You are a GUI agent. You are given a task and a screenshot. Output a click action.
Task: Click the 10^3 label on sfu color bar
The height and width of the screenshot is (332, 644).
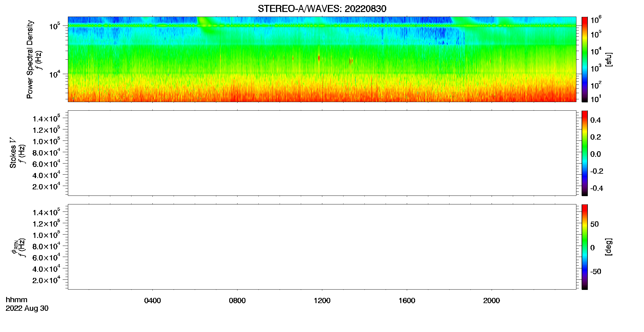point(596,68)
